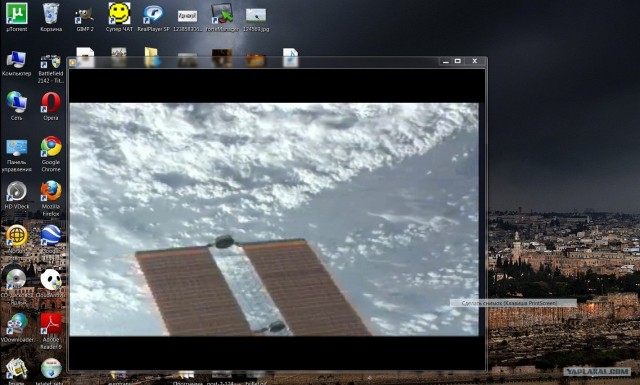The width and height of the screenshot is (640, 385).
Task: Open the shortcut with the green arrow cursor icon
Action: coord(222,18)
